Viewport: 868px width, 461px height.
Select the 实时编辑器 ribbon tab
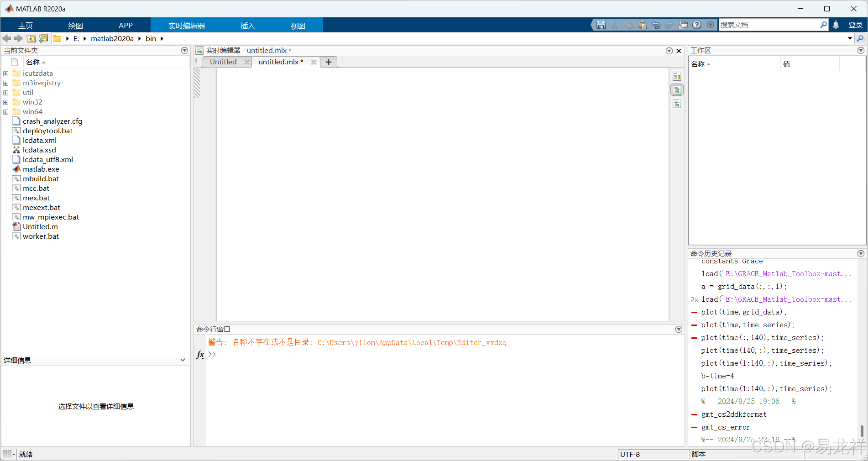187,26
